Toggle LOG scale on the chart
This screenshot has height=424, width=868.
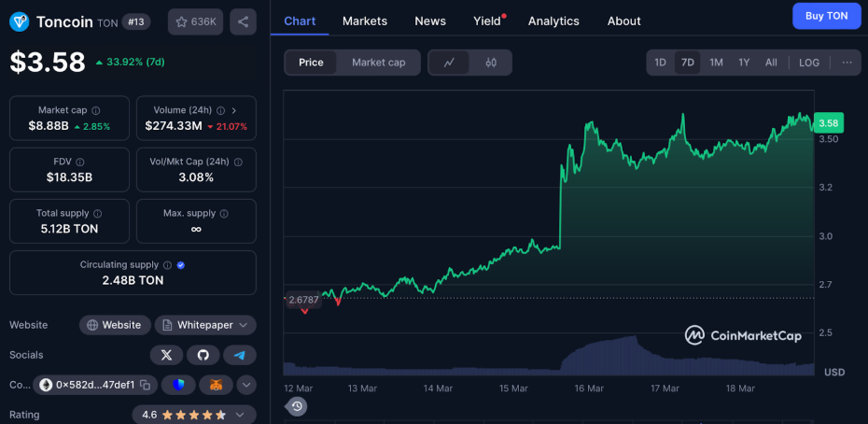pos(809,63)
